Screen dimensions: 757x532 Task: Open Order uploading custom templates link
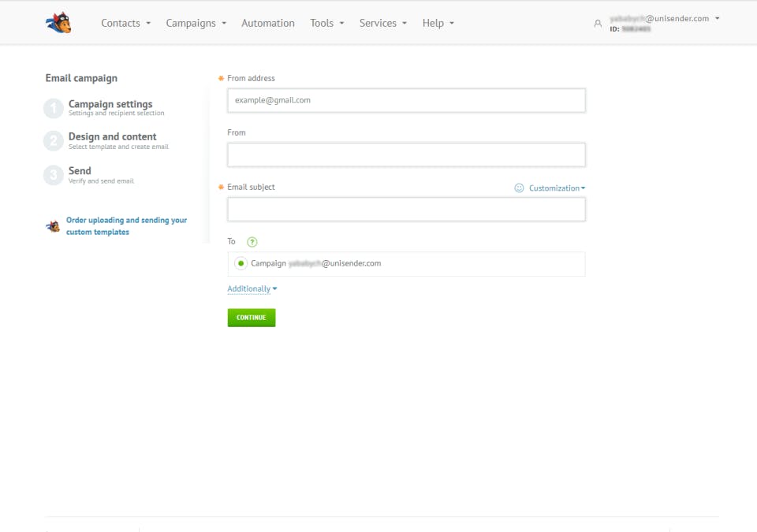126,226
